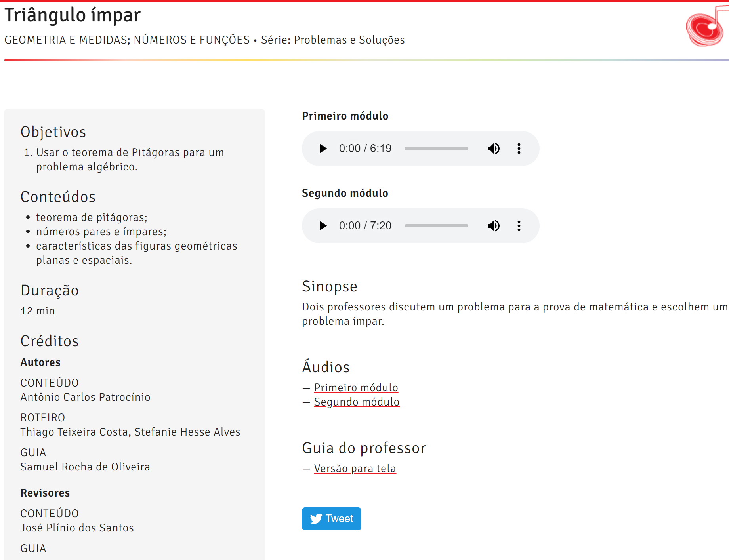Open the Primeiro módulo audio link

pyautogui.click(x=356, y=387)
